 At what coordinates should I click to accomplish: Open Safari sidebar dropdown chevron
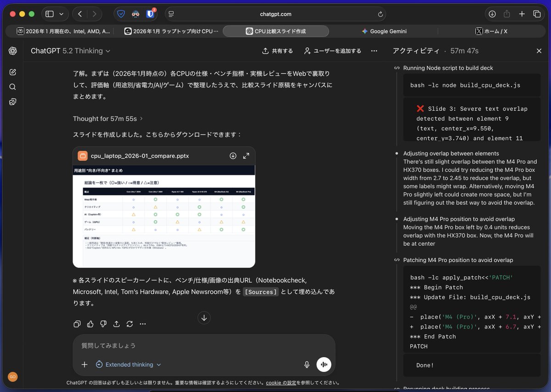(62, 14)
